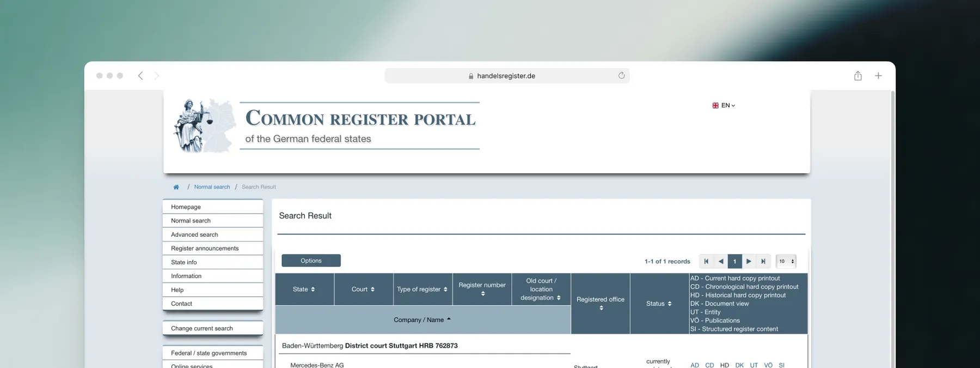This screenshot has width=980, height=368.
Task: Go to first page of results
Action: click(706, 261)
